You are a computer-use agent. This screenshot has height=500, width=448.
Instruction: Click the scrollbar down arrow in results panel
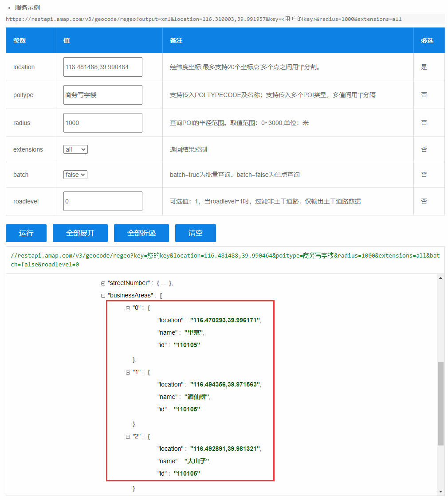pyautogui.click(x=440, y=492)
